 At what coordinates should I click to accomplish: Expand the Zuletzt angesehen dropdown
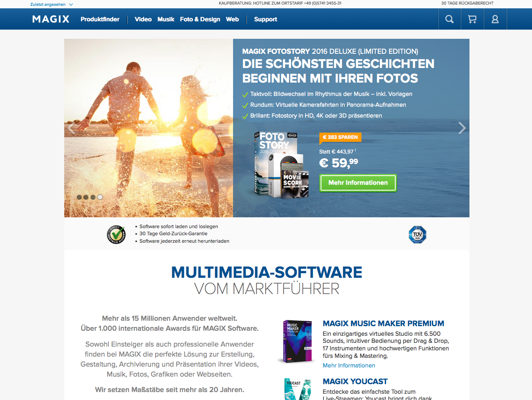click(52, 5)
